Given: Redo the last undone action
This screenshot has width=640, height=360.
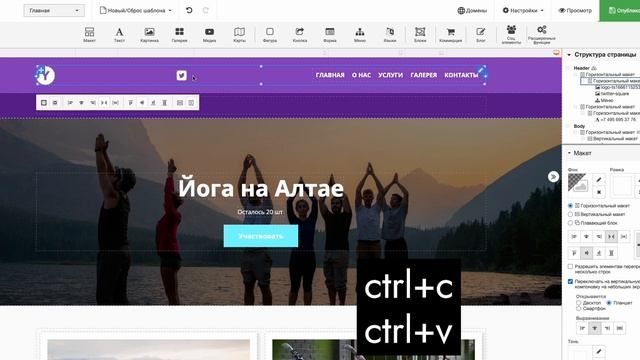Looking at the screenshot, I should 206,10.
